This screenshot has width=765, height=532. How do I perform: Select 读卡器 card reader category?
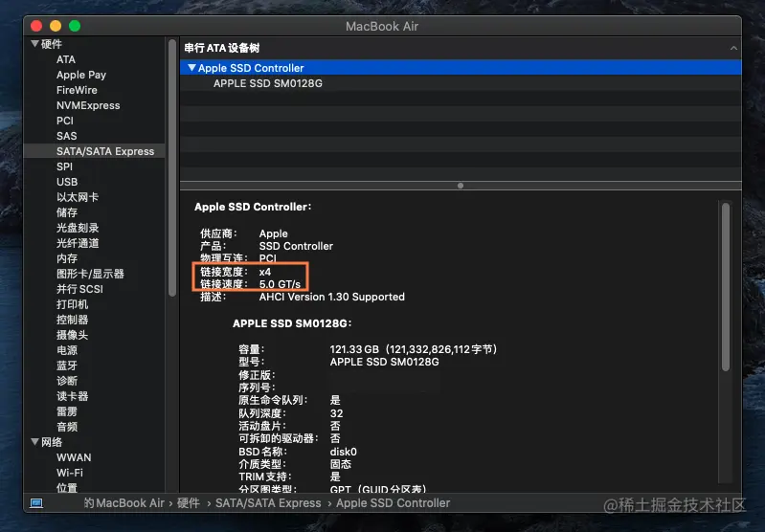coord(72,396)
